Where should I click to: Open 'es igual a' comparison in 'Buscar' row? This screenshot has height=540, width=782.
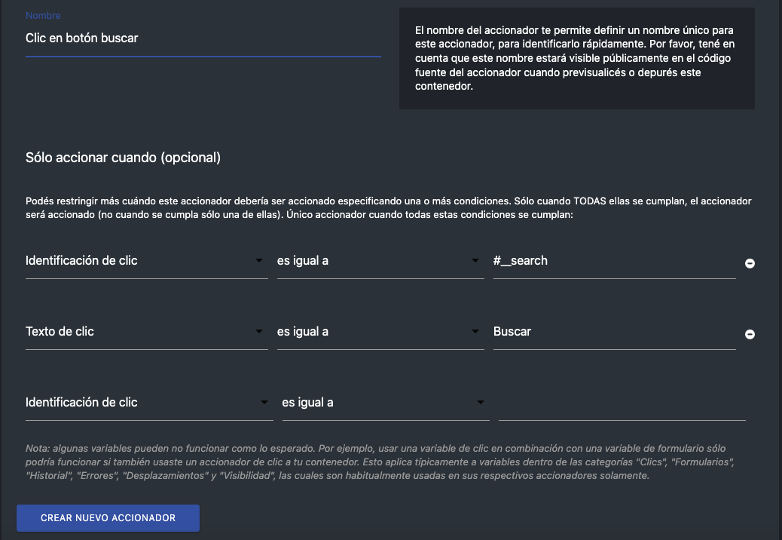pyautogui.click(x=380, y=332)
